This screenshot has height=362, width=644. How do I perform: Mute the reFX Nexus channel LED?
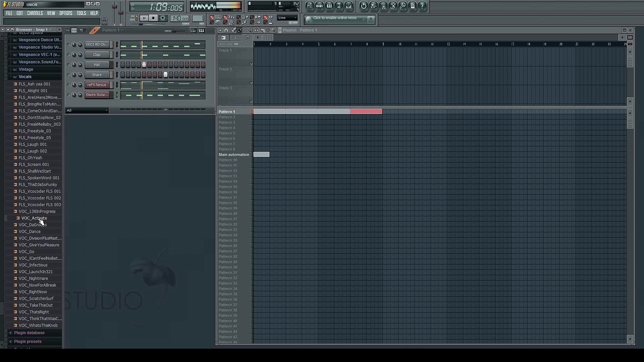[68, 85]
